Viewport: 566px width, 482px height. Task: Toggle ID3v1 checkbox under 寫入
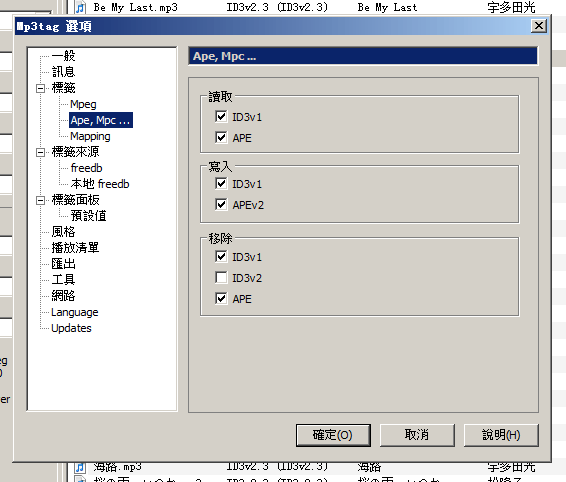[x=221, y=183]
